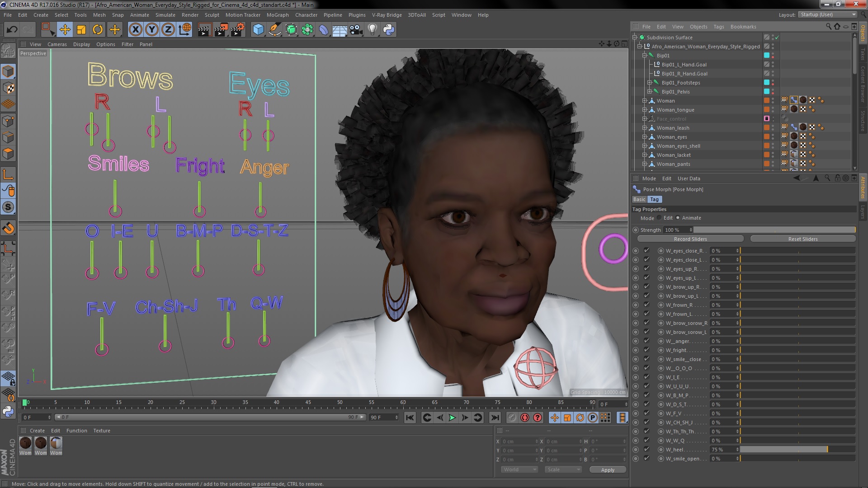Open the Layout dropdown Startup (User)
The height and width of the screenshot is (488, 868).
827,14
